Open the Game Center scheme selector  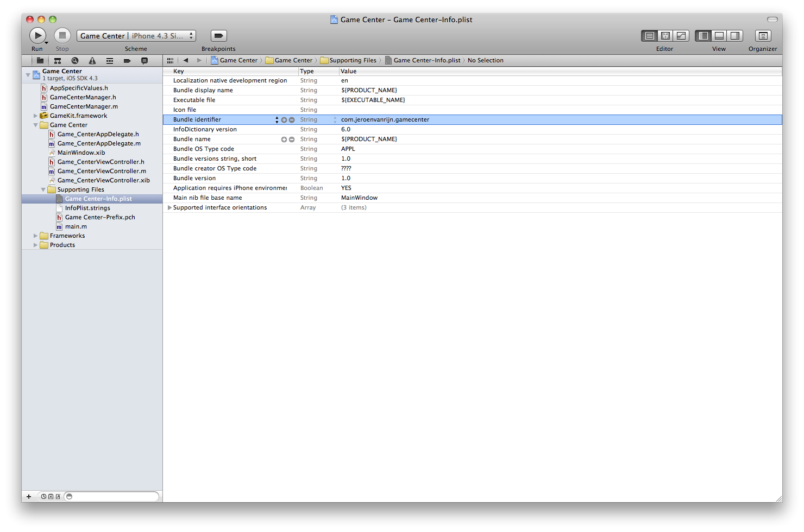(136, 36)
